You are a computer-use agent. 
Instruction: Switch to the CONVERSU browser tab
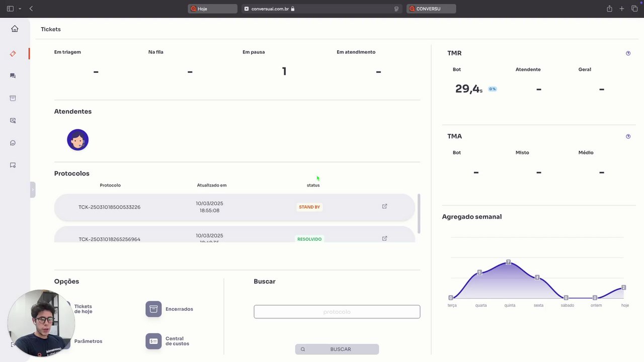(431, 9)
